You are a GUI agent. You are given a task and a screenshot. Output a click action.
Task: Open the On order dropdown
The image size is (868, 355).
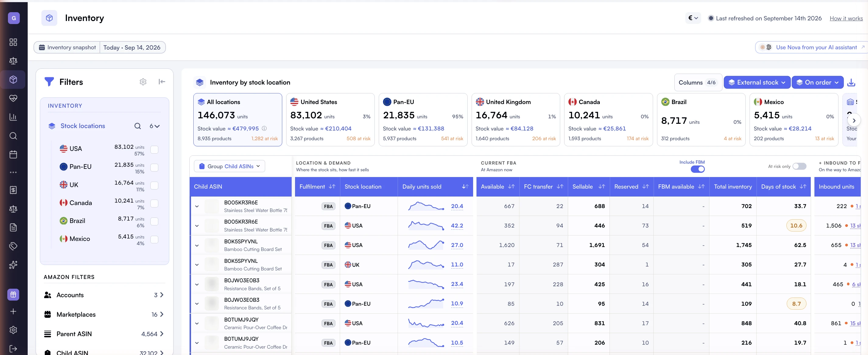pyautogui.click(x=817, y=82)
